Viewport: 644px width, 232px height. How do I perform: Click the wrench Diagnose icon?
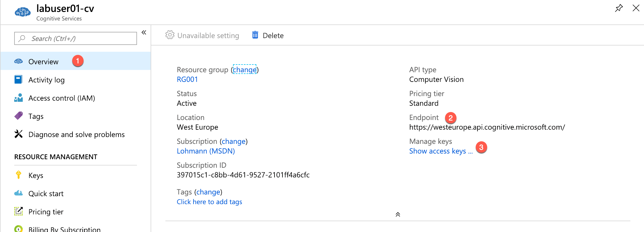pyautogui.click(x=18, y=134)
